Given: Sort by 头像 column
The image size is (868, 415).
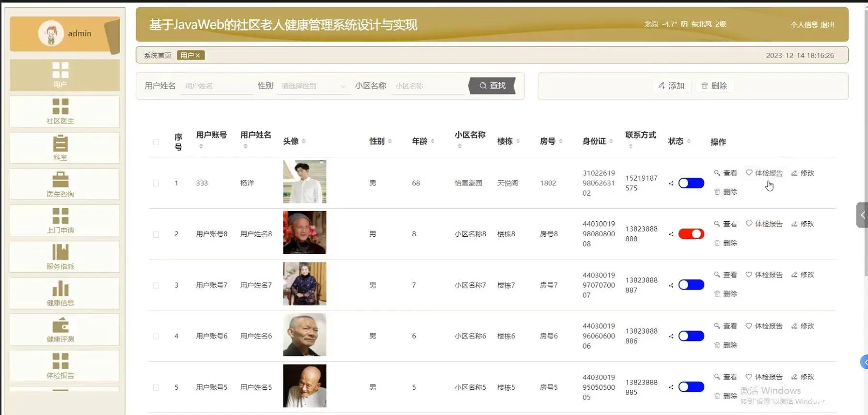Looking at the screenshot, I should [x=304, y=141].
